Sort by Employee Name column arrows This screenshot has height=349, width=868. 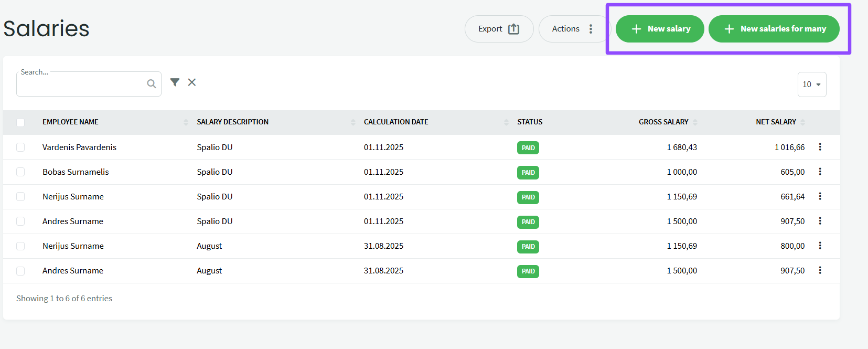pos(186,122)
